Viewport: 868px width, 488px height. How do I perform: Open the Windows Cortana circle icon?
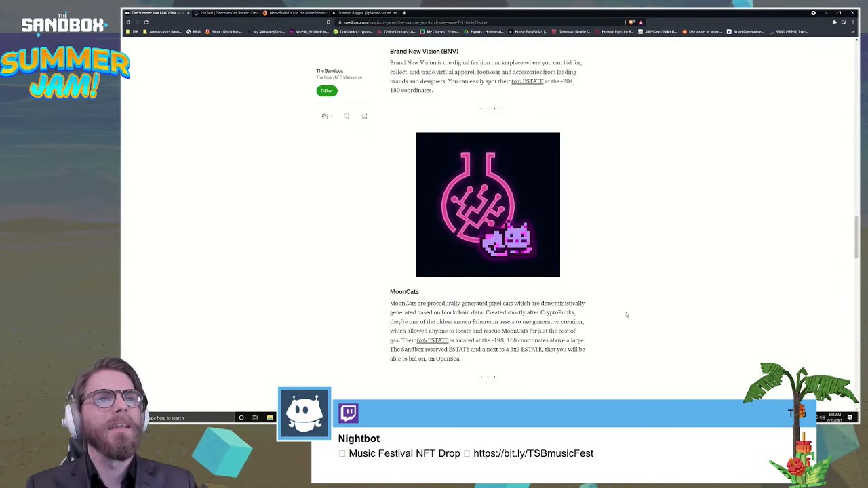[x=241, y=418]
